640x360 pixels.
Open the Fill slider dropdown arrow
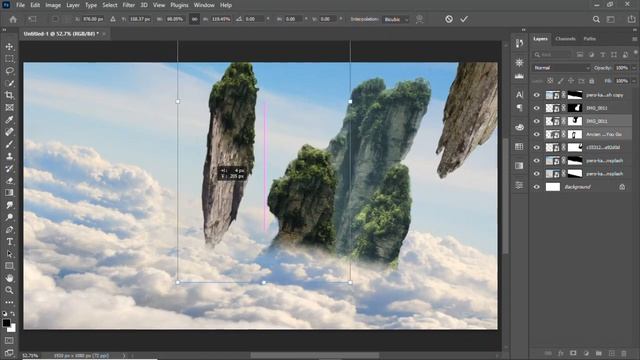tap(634, 81)
